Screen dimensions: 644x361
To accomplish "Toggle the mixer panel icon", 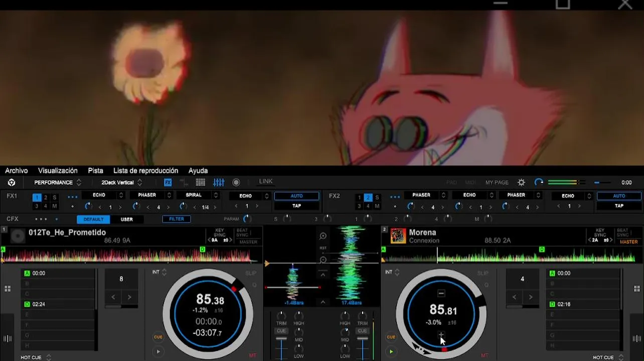I will point(219,183).
